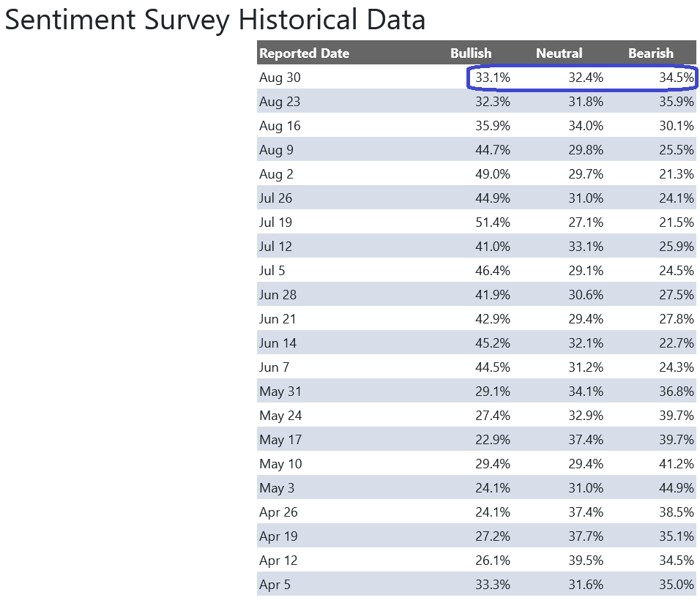This screenshot has width=700, height=603.
Task: Select the Aug 30 date cell
Action: [x=280, y=78]
